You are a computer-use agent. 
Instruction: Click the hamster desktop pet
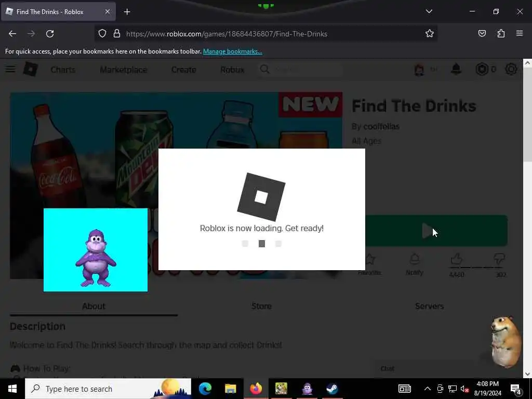tap(505, 342)
